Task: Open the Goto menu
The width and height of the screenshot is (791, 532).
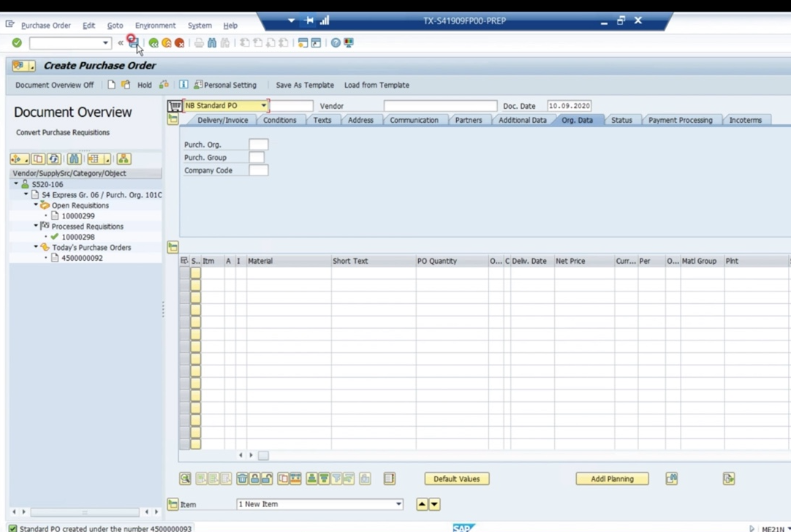Action: (115, 26)
